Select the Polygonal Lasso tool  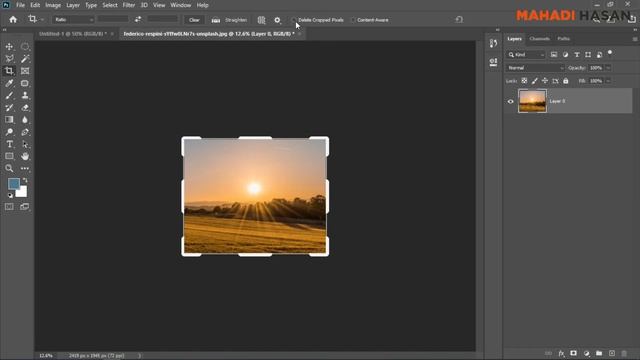pos(9,59)
